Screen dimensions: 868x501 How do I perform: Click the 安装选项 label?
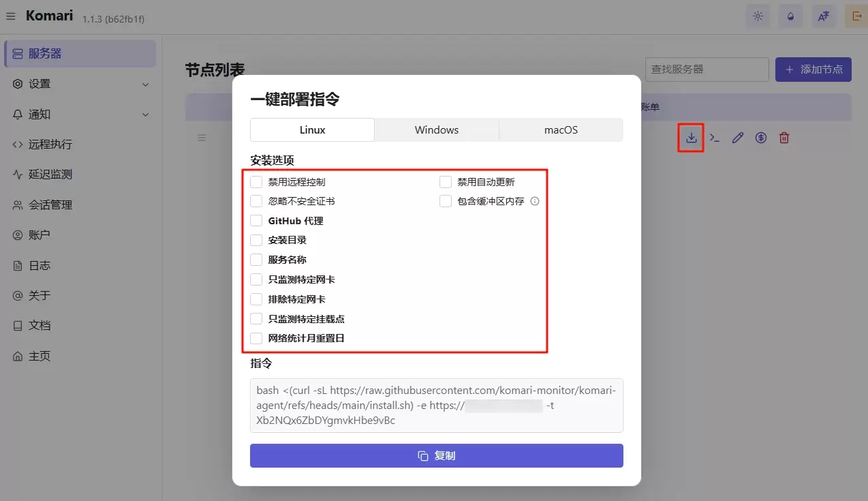point(272,160)
